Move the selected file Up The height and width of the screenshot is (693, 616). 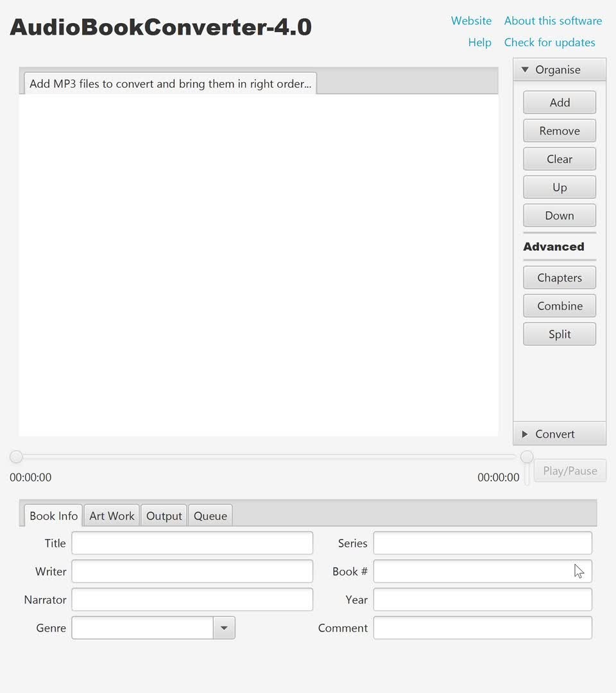tap(560, 187)
